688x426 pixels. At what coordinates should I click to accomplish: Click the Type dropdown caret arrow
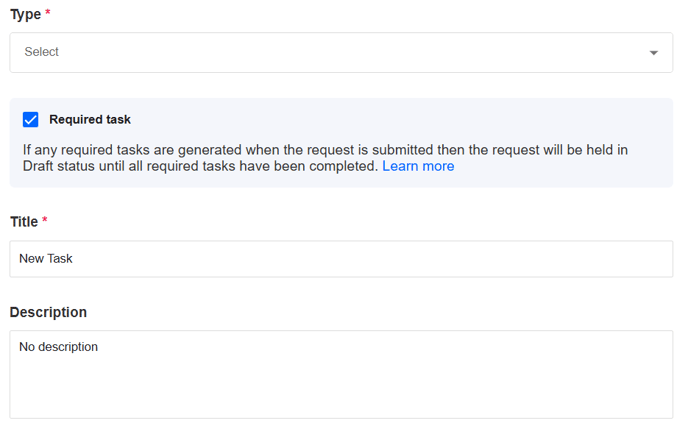pyautogui.click(x=654, y=53)
